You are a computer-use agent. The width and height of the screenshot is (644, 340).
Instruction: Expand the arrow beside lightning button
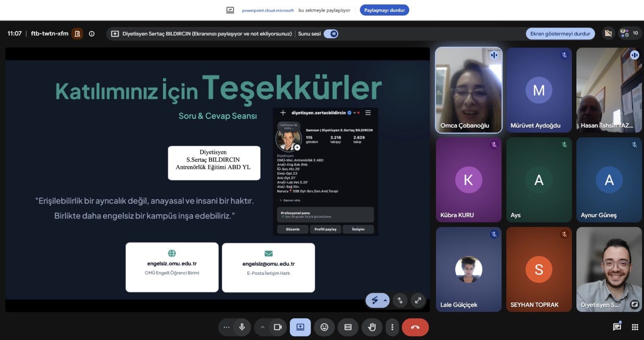point(385,300)
